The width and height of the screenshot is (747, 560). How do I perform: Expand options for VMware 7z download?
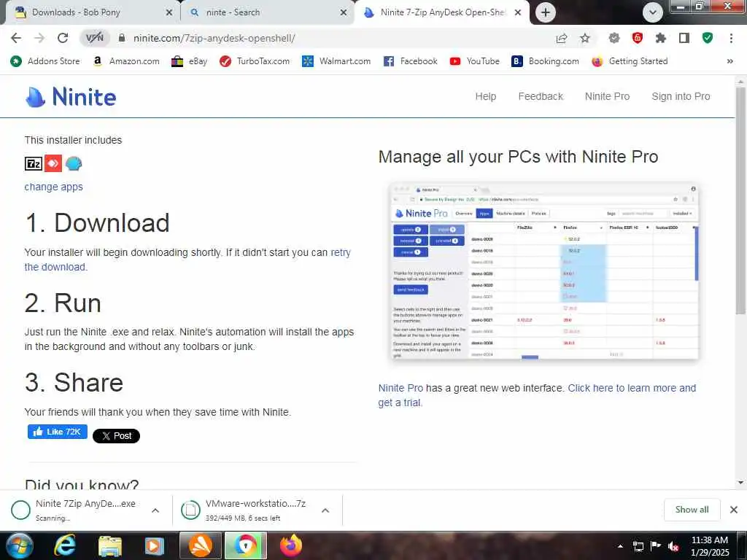(325, 510)
